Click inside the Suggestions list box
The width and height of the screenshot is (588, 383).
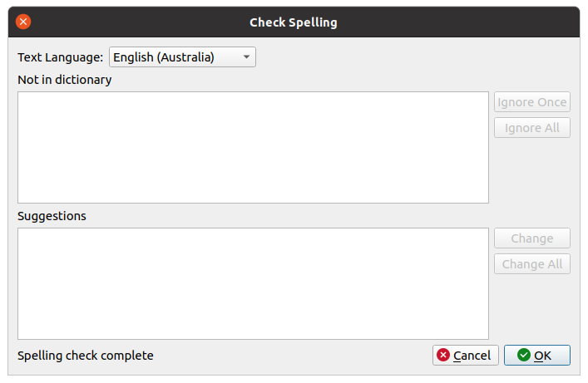pyautogui.click(x=253, y=283)
